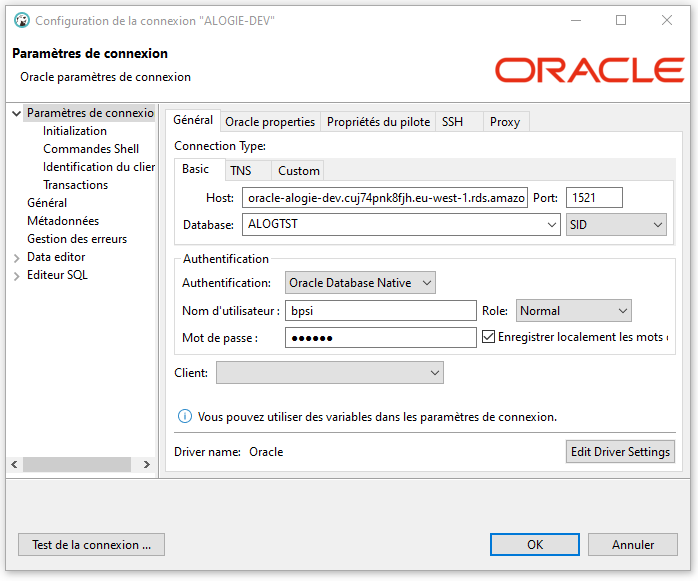Image resolution: width=698 pixels, height=581 pixels.
Task: Click the Test de la connexion button
Action: (x=91, y=544)
